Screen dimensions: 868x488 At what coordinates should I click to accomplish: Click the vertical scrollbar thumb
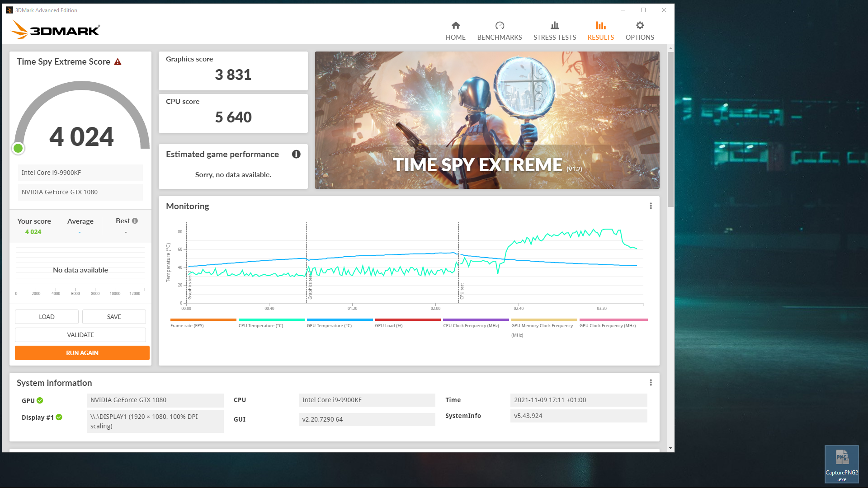[670, 130]
